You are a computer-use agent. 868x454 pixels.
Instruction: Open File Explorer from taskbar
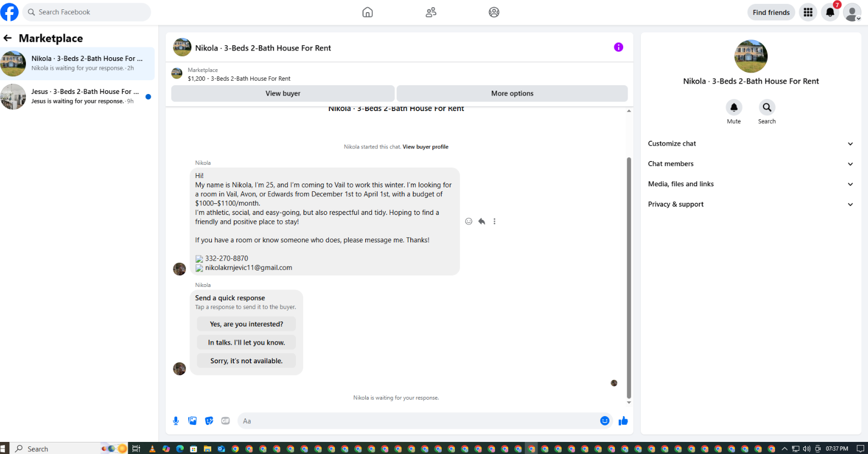coord(207,449)
